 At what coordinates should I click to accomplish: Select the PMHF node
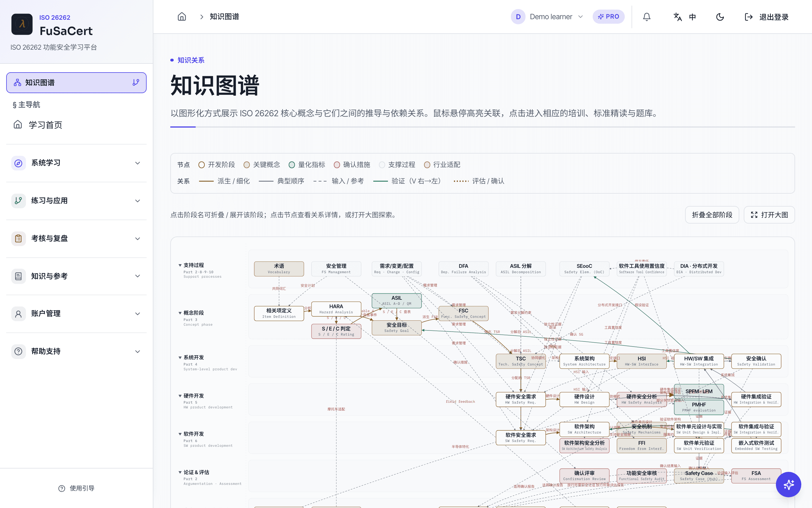[699, 407]
